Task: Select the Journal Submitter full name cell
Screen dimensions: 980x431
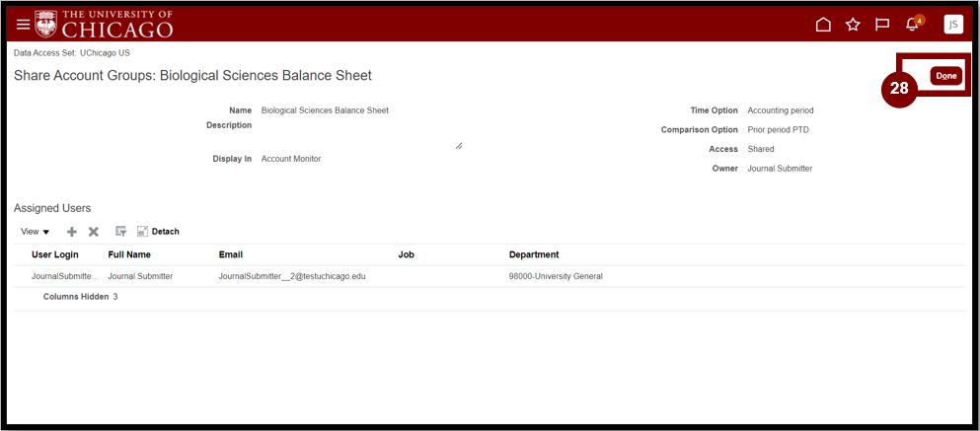Action: (x=140, y=276)
